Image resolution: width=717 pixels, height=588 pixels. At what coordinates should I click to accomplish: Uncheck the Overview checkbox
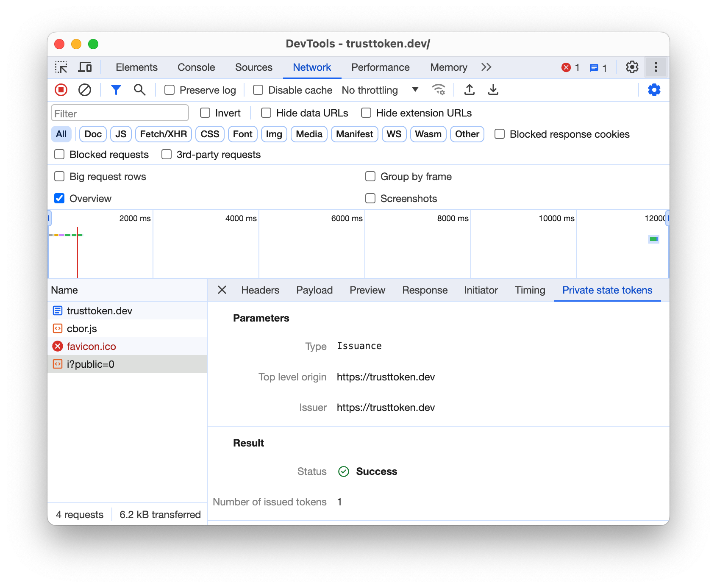point(59,198)
